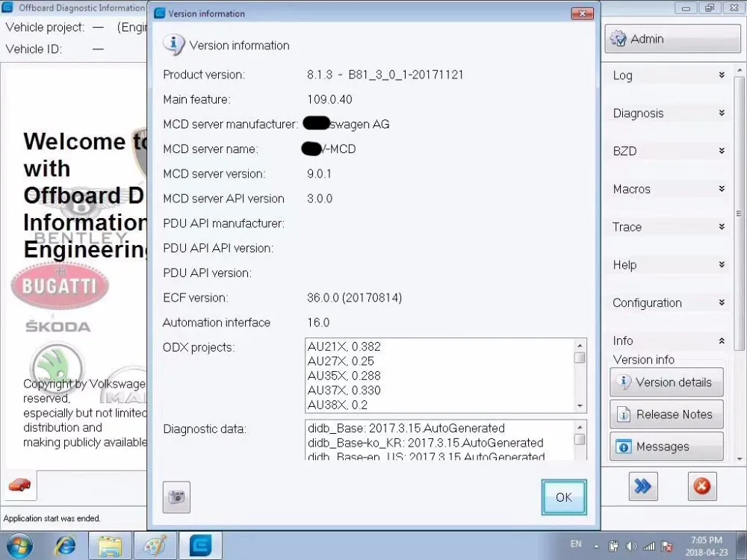The width and height of the screenshot is (747, 560).
Task: Open Internet Explorer from taskbar
Action: coord(65,547)
